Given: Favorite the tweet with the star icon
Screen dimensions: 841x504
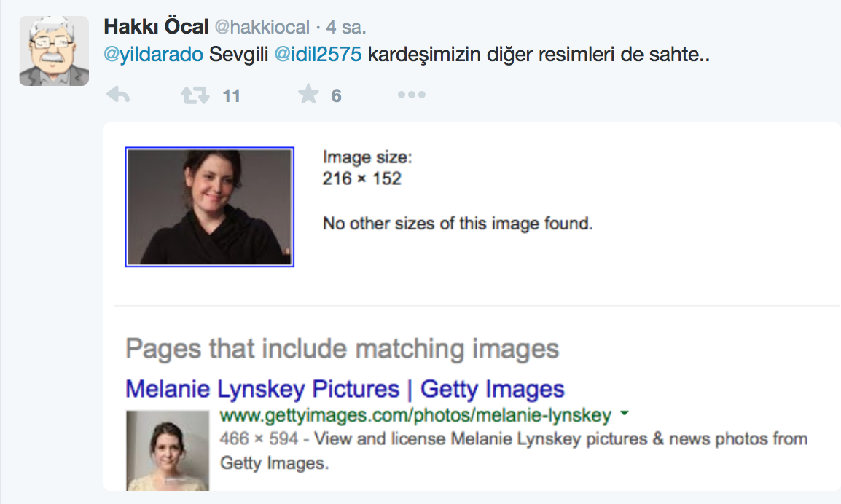Looking at the screenshot, I should pos(309,95).
